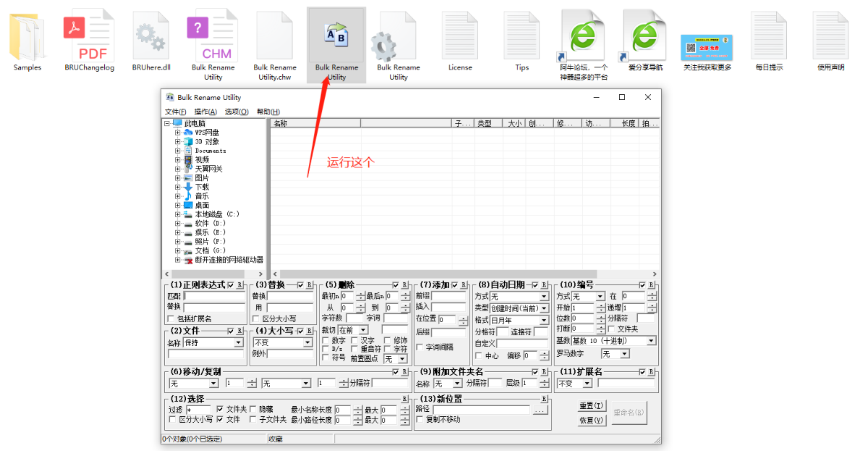Screen dimensions: 868x451
Task: Select the Bulk Rename Utility gear settings file
Action: coord(394,36)
